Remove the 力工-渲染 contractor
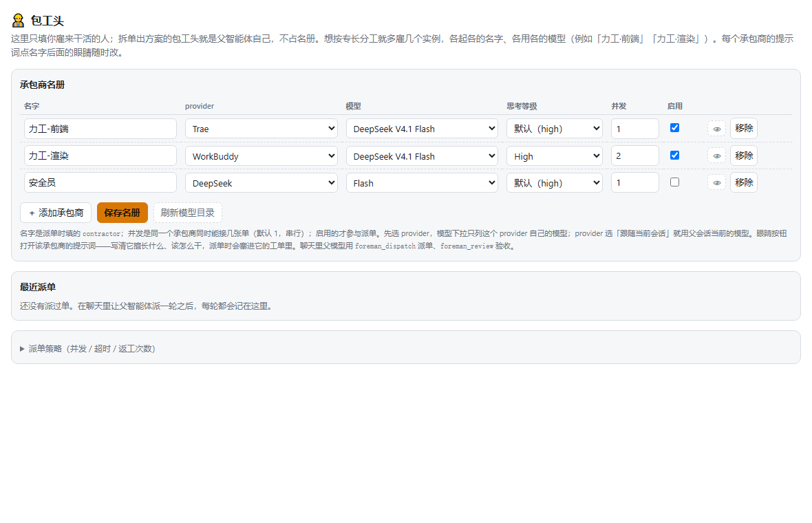 744,156
